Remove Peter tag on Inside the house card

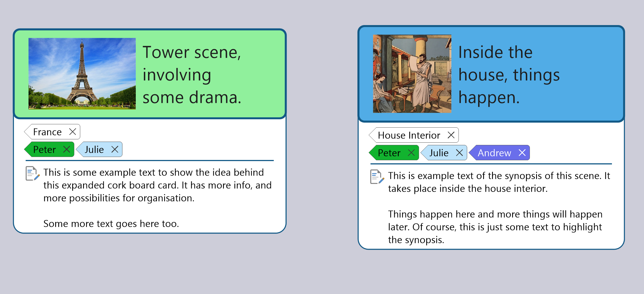[x=411, y=153]
